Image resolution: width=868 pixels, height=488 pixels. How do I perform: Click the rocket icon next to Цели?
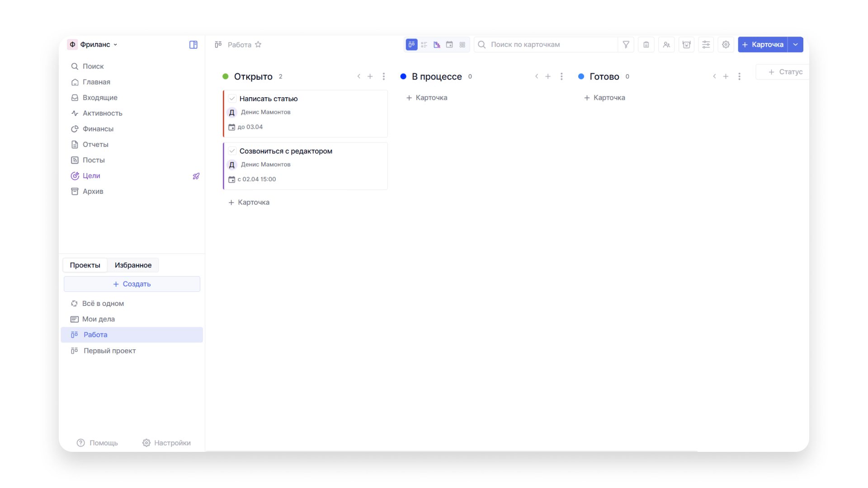pos(196,176)
